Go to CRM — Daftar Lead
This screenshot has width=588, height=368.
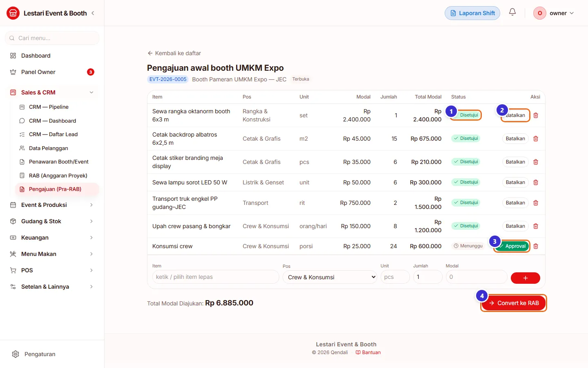tap(57, 135)
